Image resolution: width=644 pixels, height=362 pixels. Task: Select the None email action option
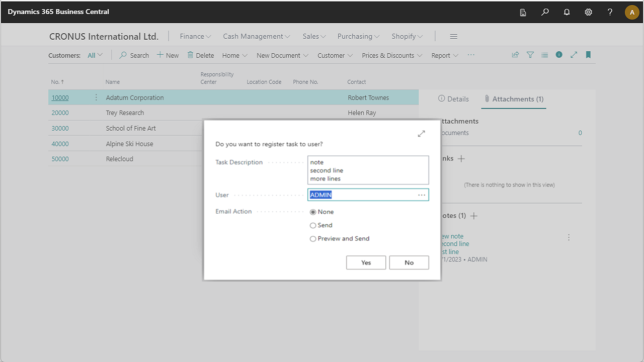pos(313,212)
